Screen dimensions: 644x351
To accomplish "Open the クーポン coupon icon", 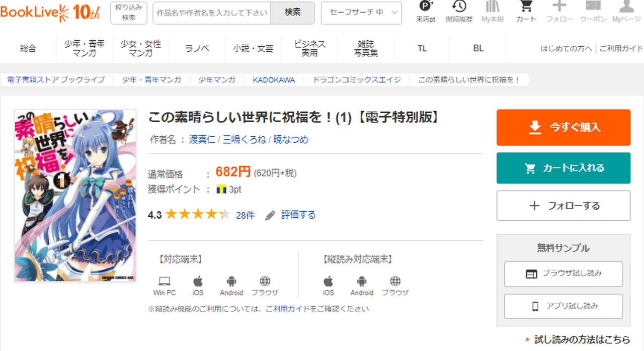I will [x=593, y=7].
